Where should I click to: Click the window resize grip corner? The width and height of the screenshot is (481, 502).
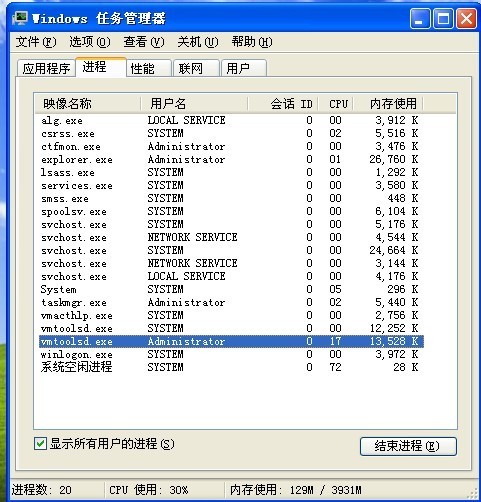(472, 493)
